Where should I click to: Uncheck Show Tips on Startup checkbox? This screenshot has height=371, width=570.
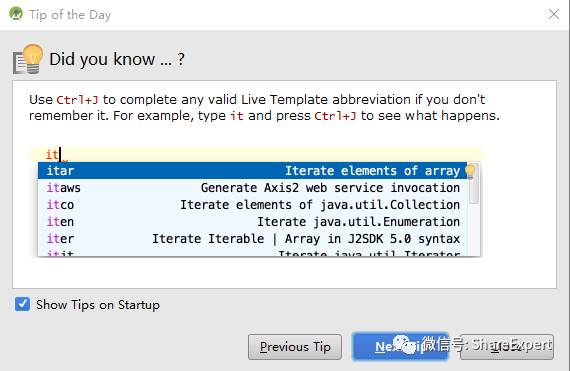(23, 304)
